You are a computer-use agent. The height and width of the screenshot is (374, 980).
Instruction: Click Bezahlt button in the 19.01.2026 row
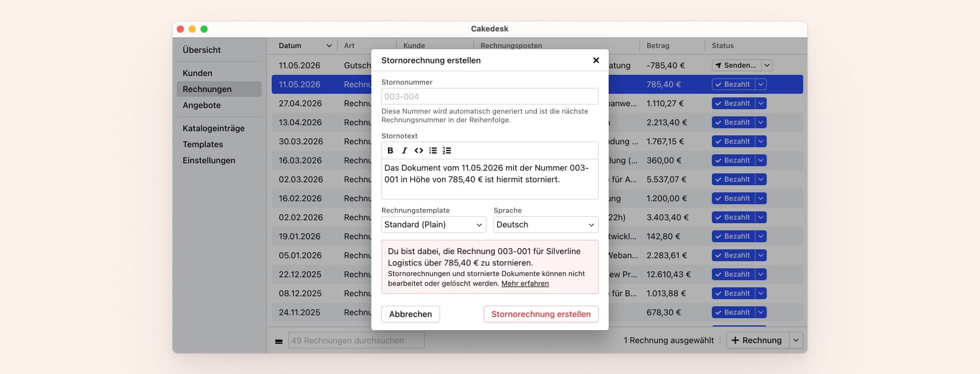tap(733, 236)
